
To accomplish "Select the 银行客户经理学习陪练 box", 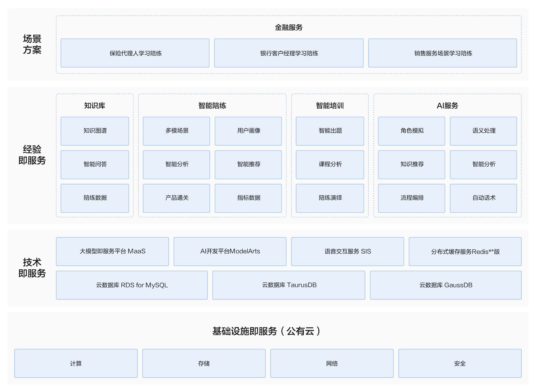I will (289, 53).
